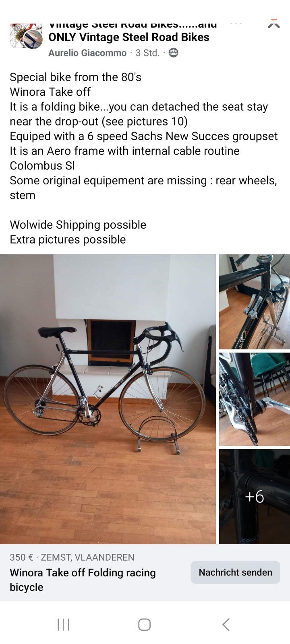
Task: Tap the post description text about Colombus Sl
Action: (x=42, y=165)
